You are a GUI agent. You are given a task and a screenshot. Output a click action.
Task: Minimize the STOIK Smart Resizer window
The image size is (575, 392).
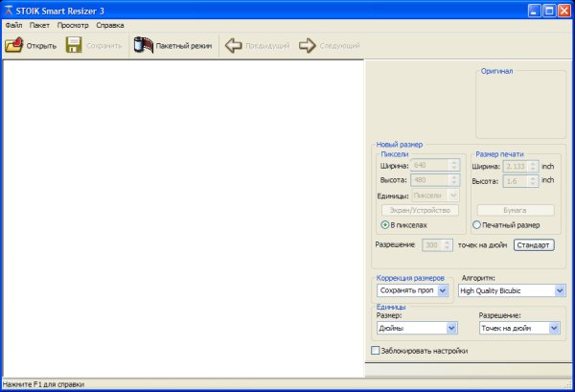(x=534, y=11)
